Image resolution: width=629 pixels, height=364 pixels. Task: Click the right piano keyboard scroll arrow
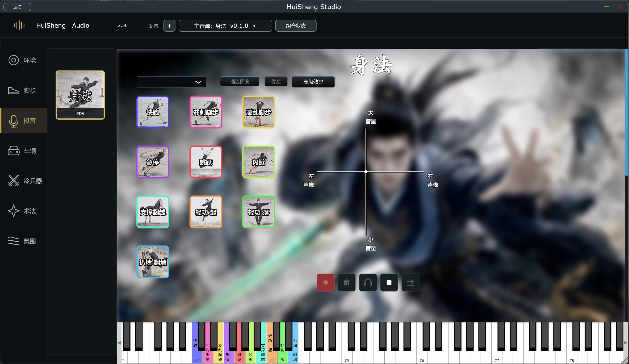coord(626,343)
